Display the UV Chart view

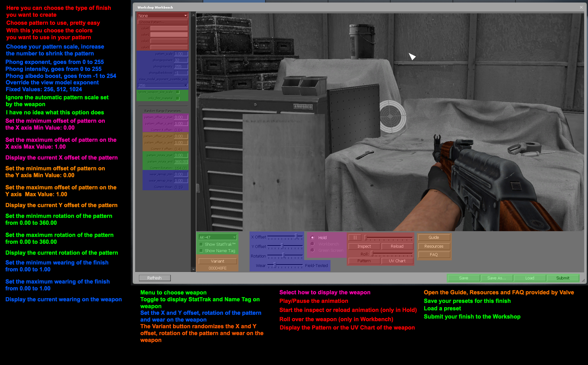397,261
